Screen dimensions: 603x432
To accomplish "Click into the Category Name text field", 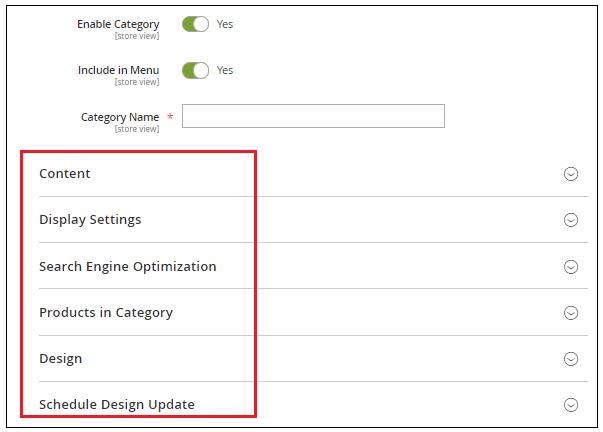I will click(313, 117).
